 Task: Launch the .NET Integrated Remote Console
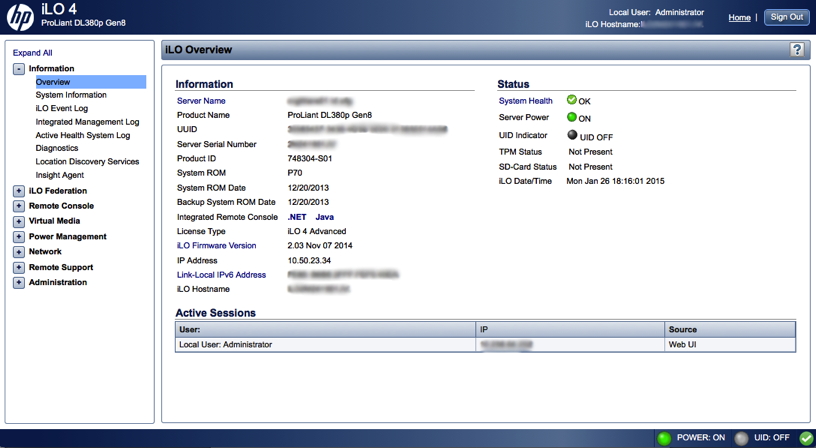[297, 217]
